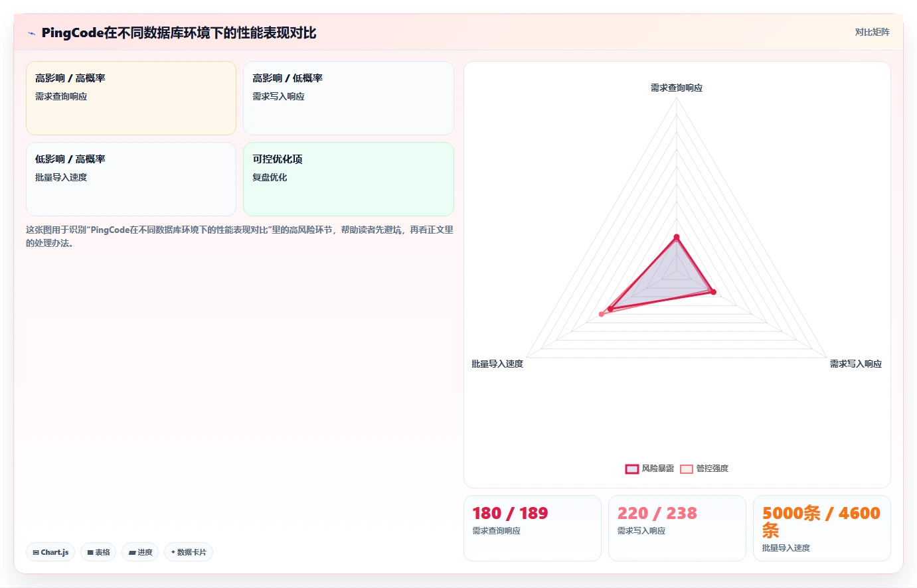
Task: Click the small icon before the PingCode title
Action: click(31, 33)
